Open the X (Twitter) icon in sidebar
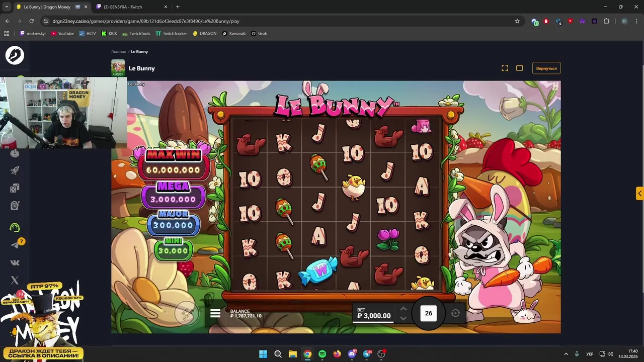Screen dimensions: 644x362 (15, 280)
